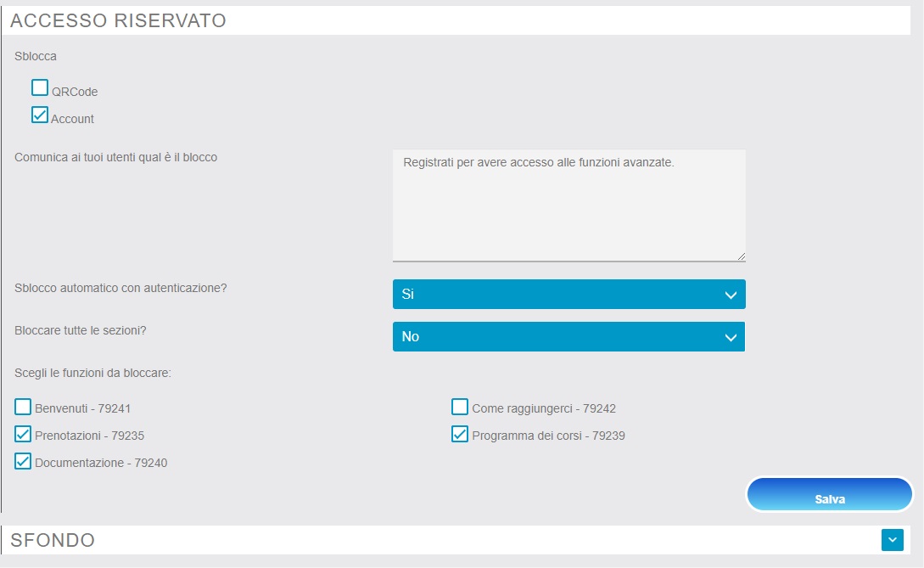Click arrow icon in 'Bloccare tutte le sezioni' dropdown

[730, 337]
